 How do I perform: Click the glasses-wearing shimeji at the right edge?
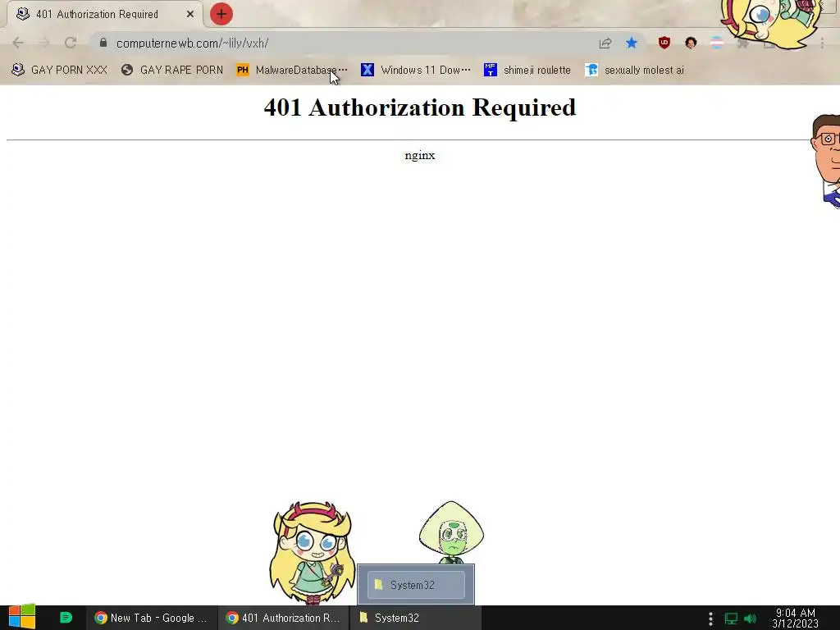[826, 160]
